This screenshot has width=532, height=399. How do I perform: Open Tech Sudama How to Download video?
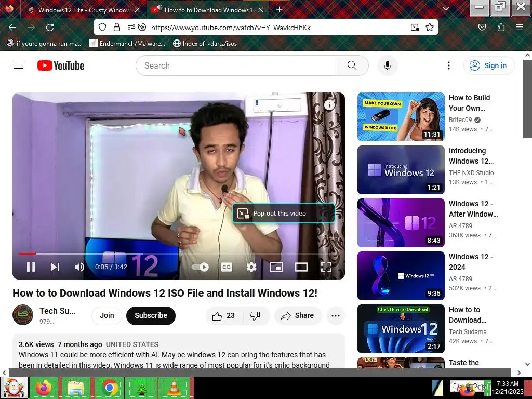pyautogui.click(x=401, y=329)
